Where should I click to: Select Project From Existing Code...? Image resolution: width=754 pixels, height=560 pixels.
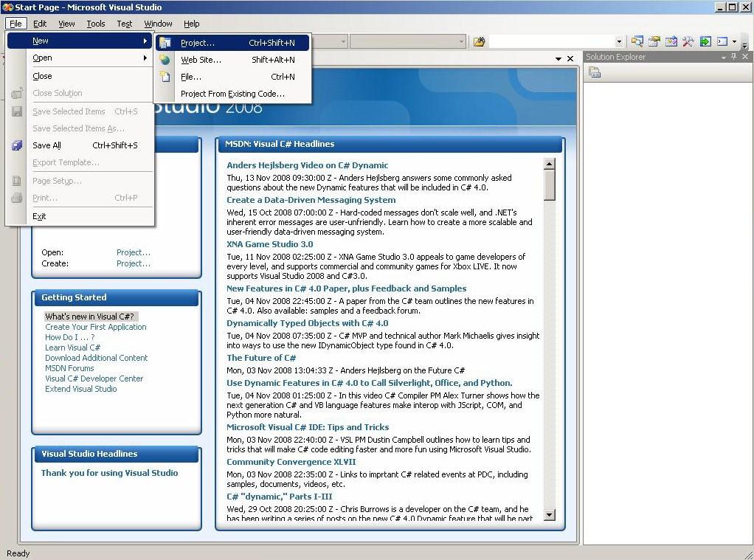(x=232, y=94)
